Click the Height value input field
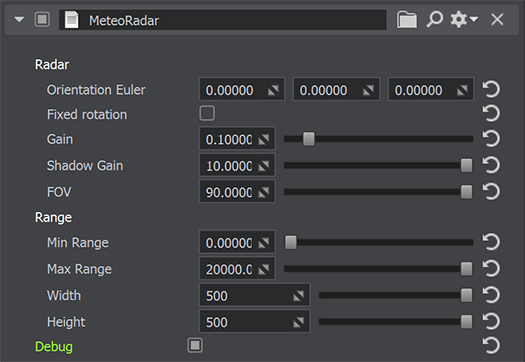The height and width of the screenshot is (362, 525). pyautogui.click(x=254, y=322)
